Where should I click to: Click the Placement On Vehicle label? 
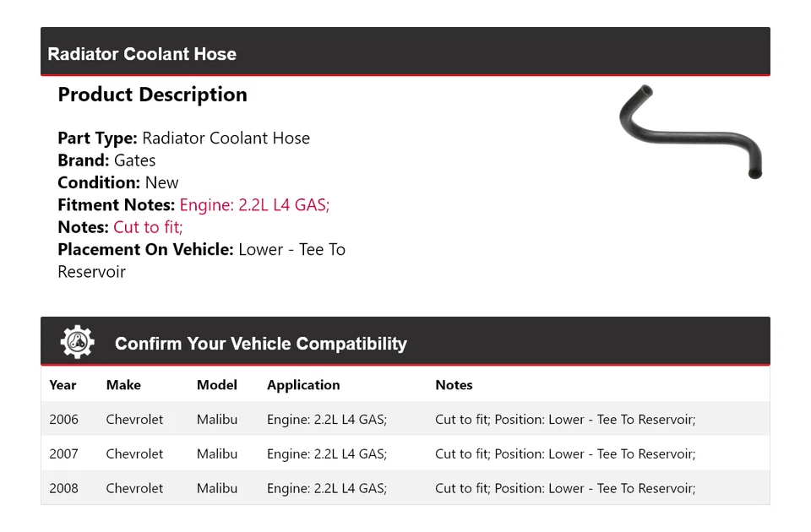tap(145, 249)
